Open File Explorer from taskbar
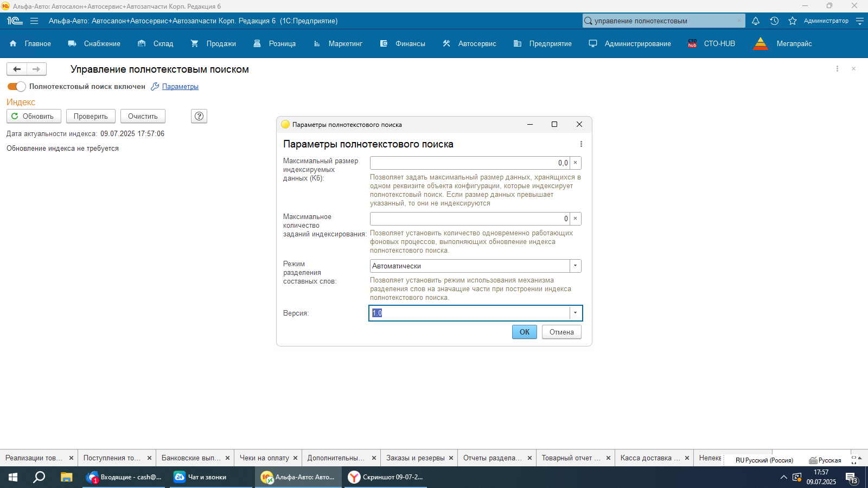 pos(66,477)
